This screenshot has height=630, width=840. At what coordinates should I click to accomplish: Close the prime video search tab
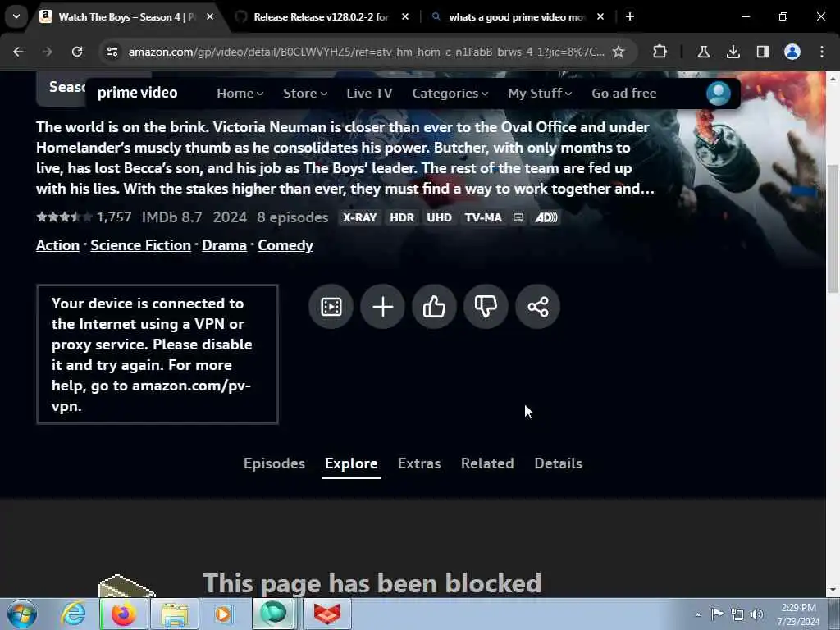click(x=600, y=16)
